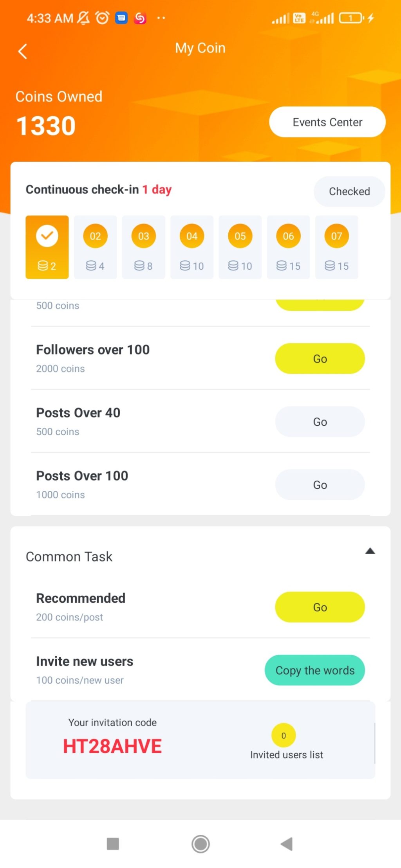Select day 03 check-in coin
401x868 pixels.
click(143, 236)
